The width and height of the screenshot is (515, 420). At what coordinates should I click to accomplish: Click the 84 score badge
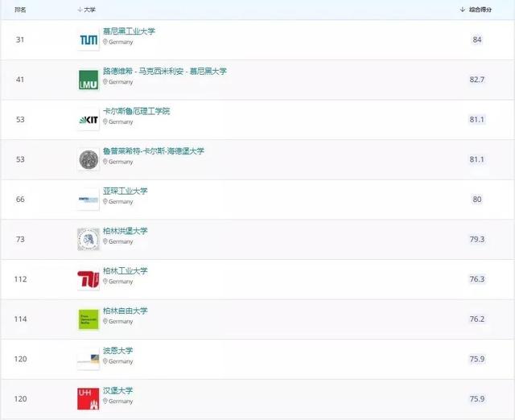477,39
